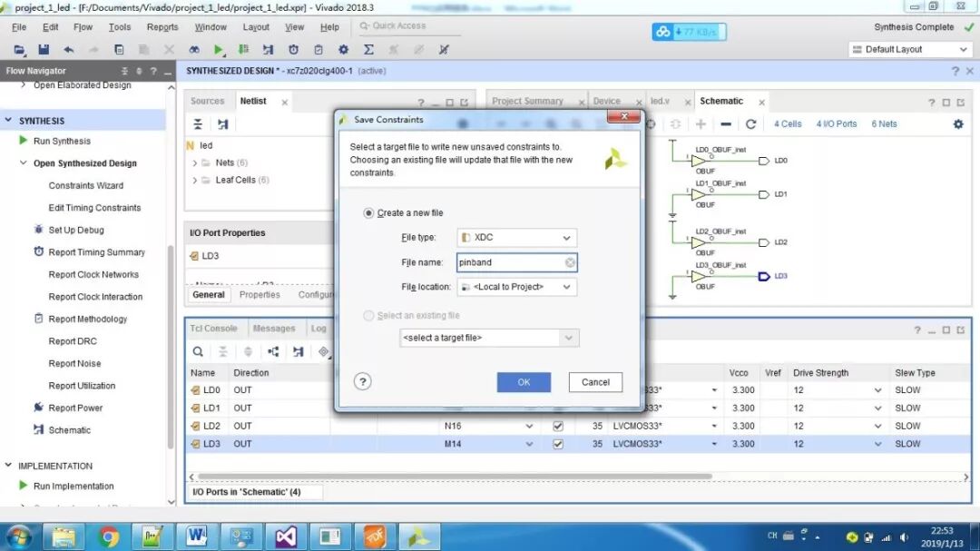The height and width of the screenshot is (551, 980).
Task: Expand the Nets (6) tree node
Action: pyautogui.click(x=195, y=163)
